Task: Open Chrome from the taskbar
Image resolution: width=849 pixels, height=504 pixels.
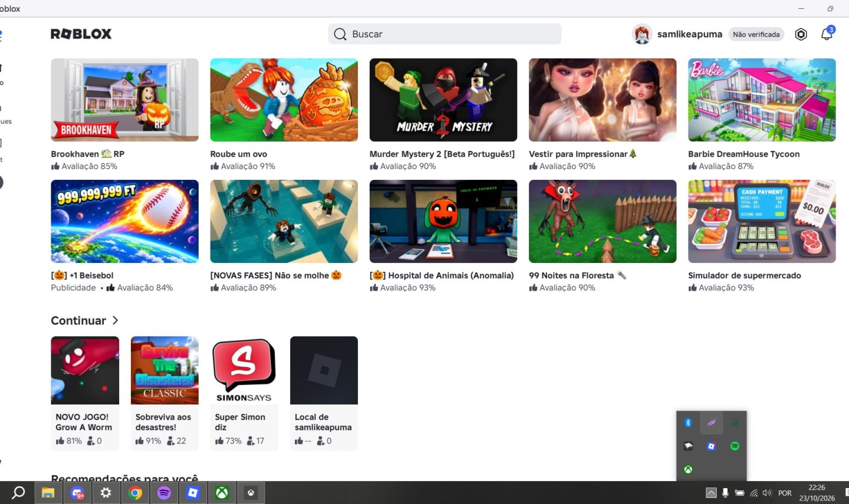Action: click(135, 493)
